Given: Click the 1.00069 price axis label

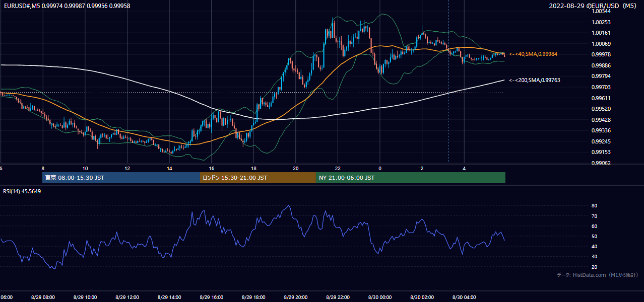Looking at the screenshot, I should [x=602, y=44].
